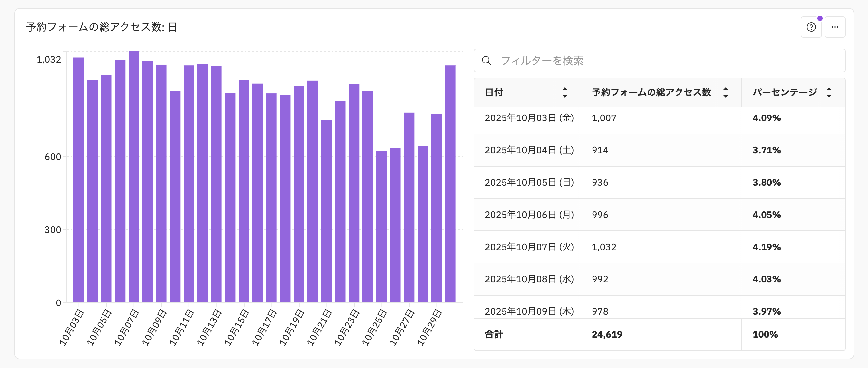
Task: Click the 978 access count cell
Action: click(600, 311)
